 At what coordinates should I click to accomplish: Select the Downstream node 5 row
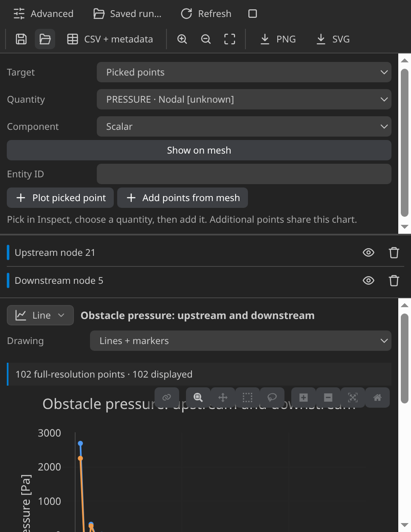point(205,280)
